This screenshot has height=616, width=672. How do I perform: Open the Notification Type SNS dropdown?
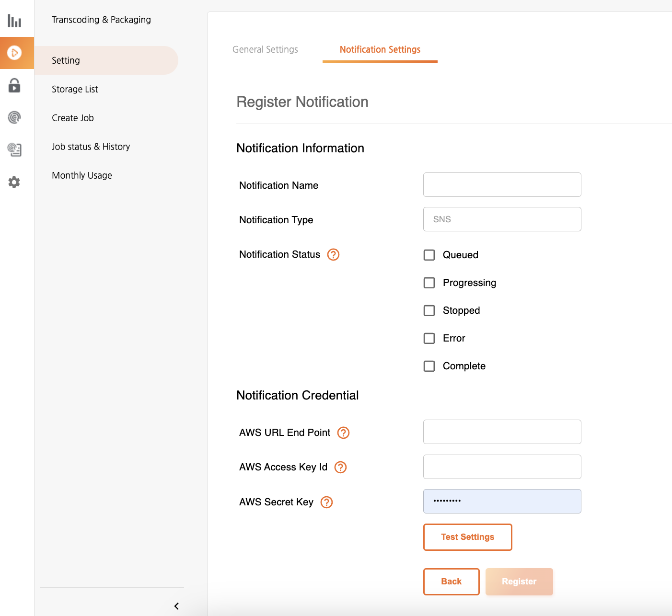[x=502, y=219]
